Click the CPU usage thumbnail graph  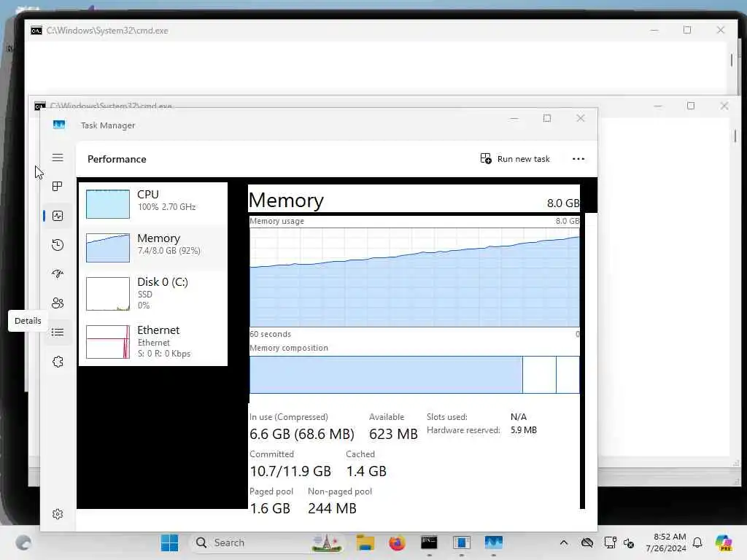[x=108, y=204]
